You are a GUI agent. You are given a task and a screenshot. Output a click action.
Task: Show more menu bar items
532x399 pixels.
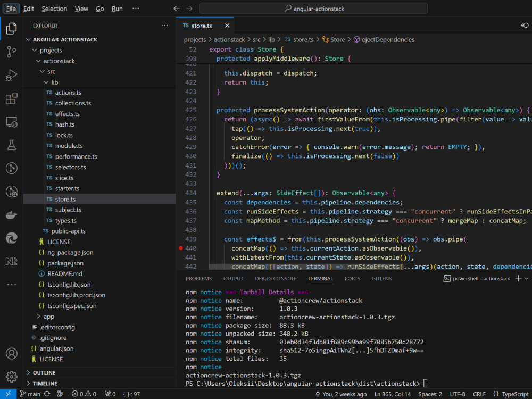[136, 9]
